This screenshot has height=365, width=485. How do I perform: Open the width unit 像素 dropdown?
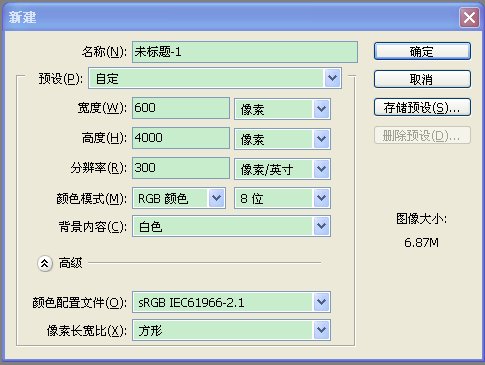point(282,109)
